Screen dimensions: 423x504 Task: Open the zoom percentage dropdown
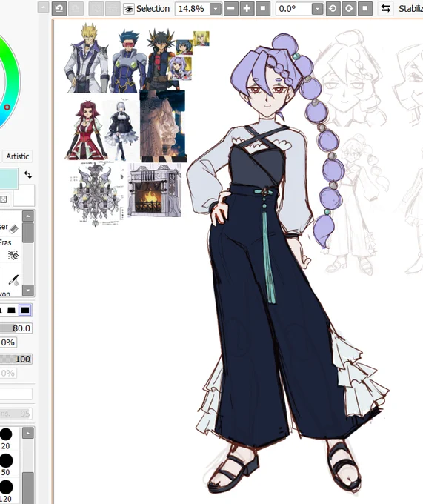tap(216, 9)
